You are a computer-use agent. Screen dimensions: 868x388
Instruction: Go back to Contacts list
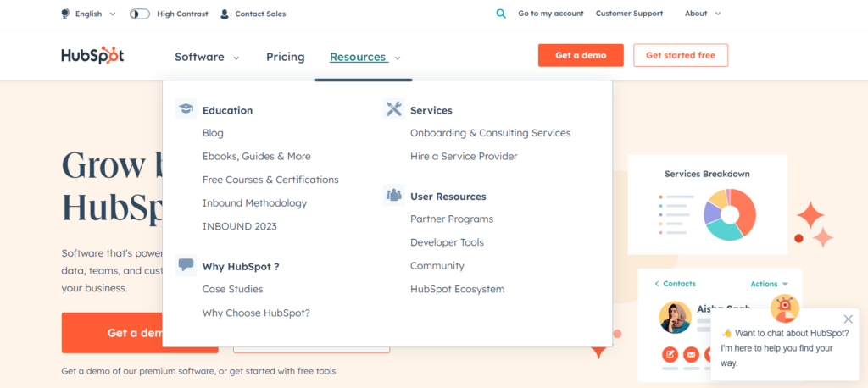(x=675, y=284)
